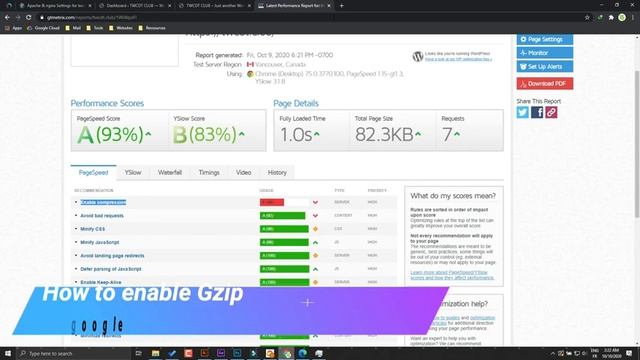This screenshot has height=360, width=640.
Task: Click the down arrow beside Enable compression grade
Action: 315,202
